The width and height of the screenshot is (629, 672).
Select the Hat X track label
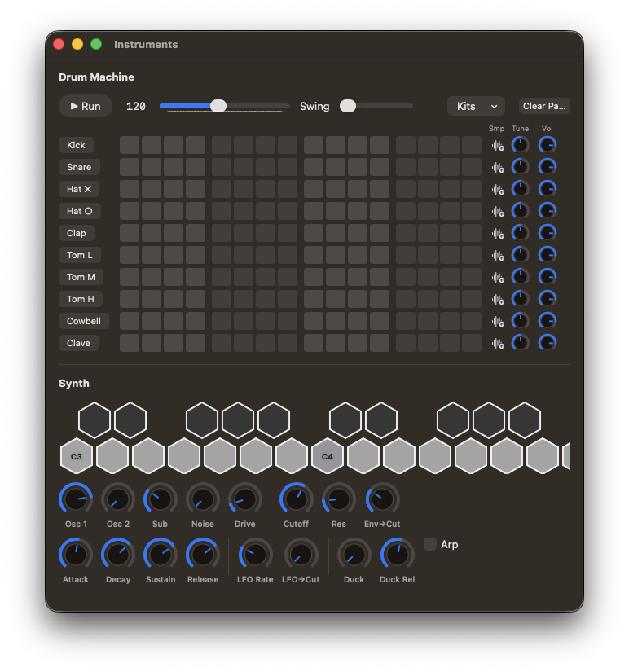pos(79,189)
